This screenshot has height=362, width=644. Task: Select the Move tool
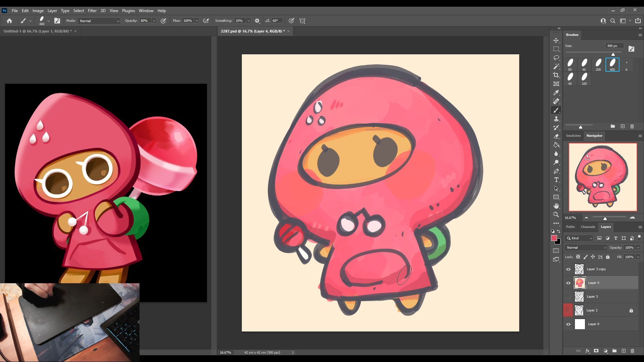pos(556,40)
